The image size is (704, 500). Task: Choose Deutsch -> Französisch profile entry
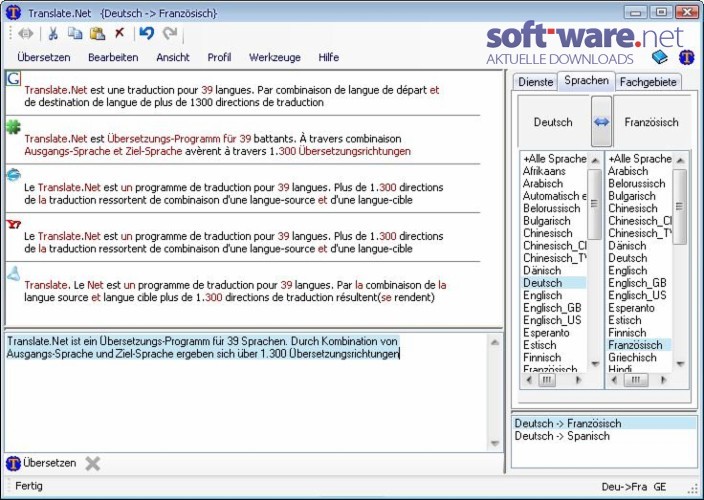[x=604, y=423]
